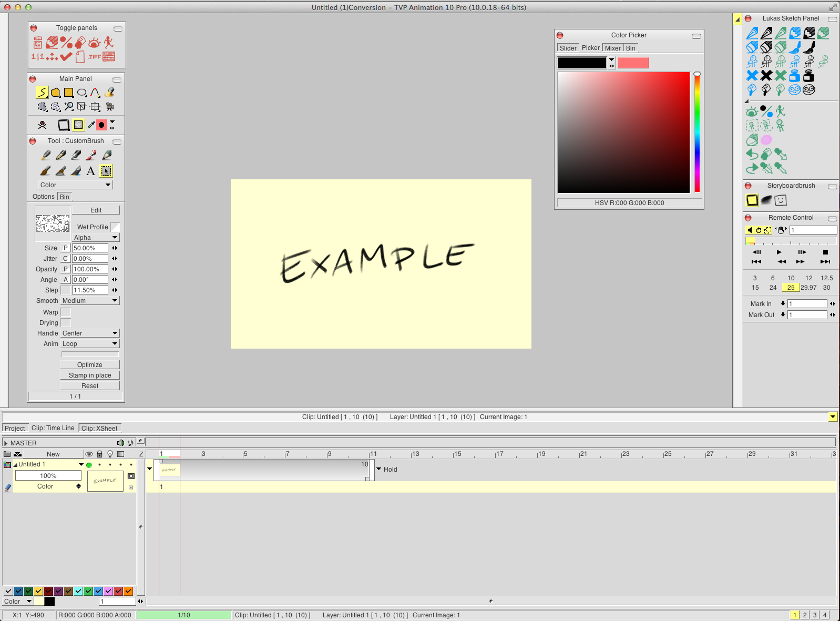Toggle Size pressure P button

66,248
